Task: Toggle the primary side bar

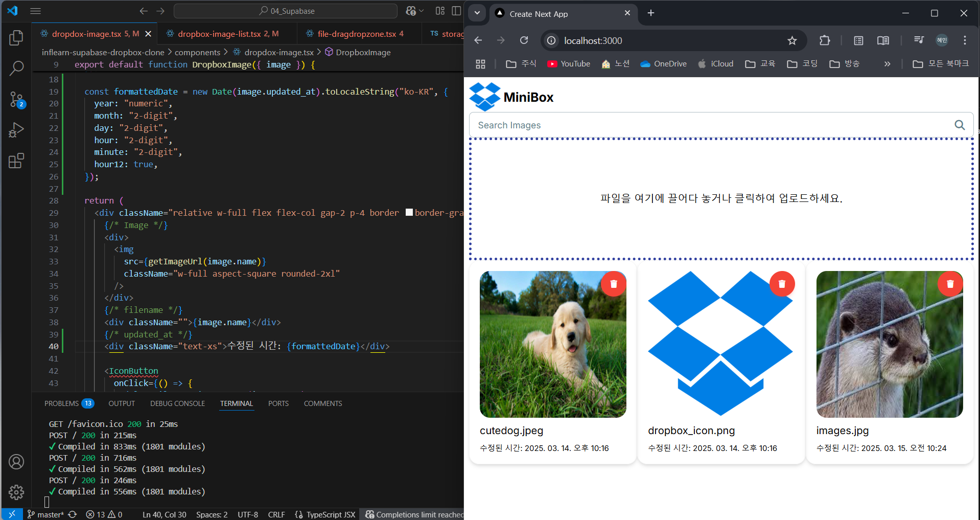Action: tap(456, 11)
